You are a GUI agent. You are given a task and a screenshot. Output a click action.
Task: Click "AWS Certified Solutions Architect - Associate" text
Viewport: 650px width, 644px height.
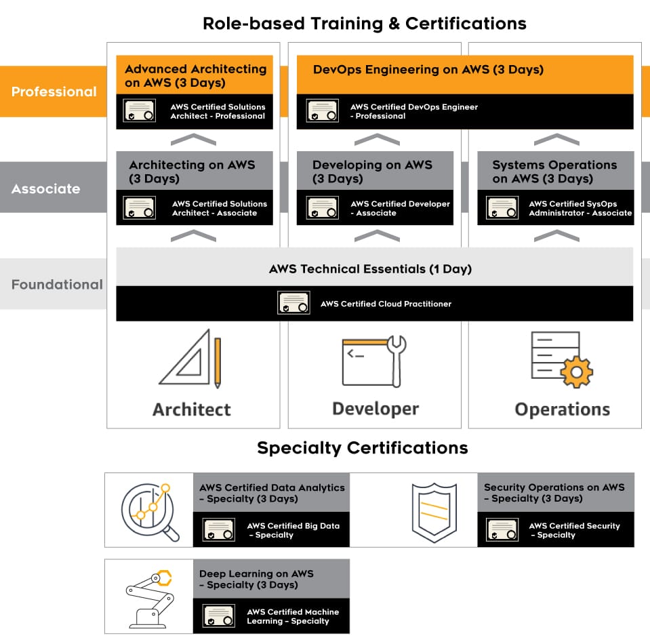pyautogui.click(x=220, y=208)
